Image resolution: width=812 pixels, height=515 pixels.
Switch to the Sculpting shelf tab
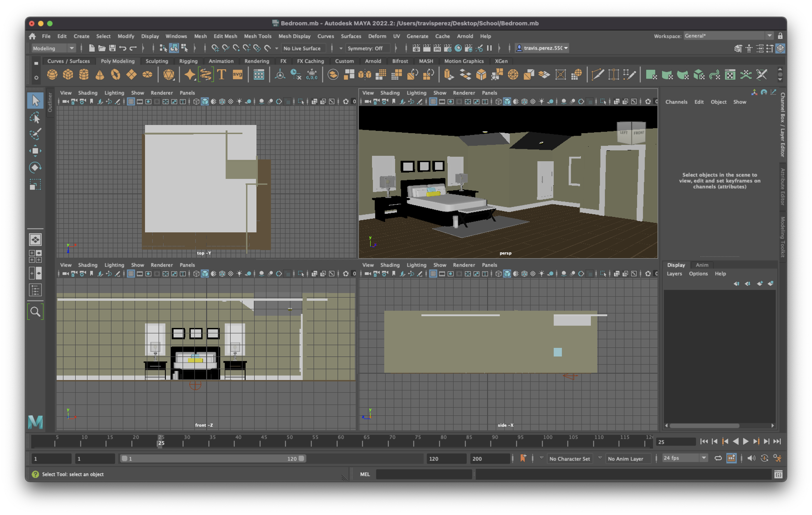157,61
